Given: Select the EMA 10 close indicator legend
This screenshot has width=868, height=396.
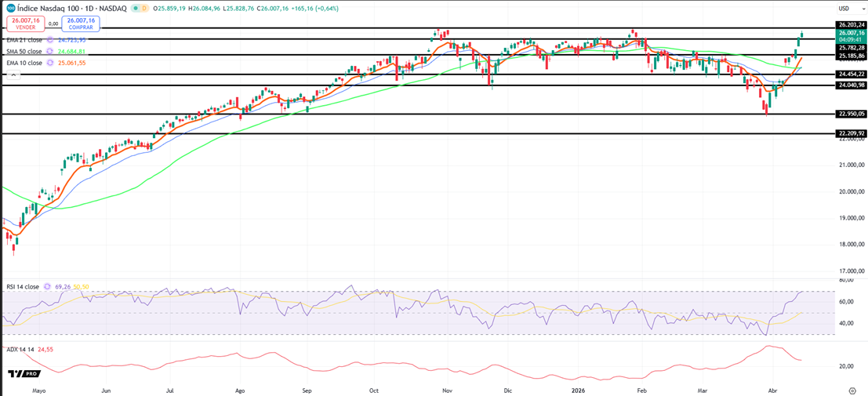Looking at the screenshot, I should pos(24,64).
